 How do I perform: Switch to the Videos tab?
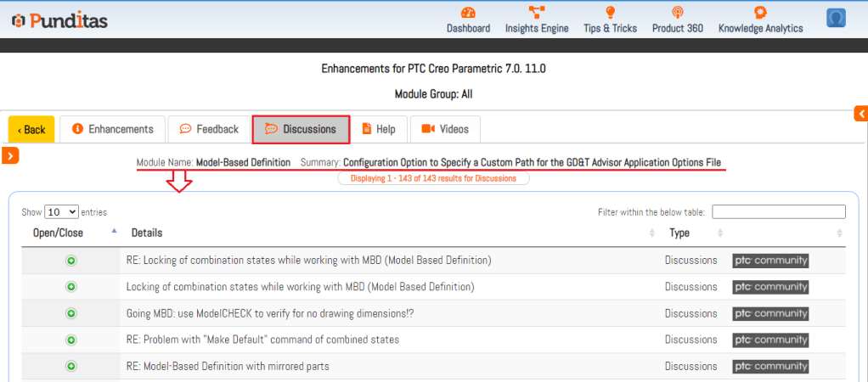point(445,129)
